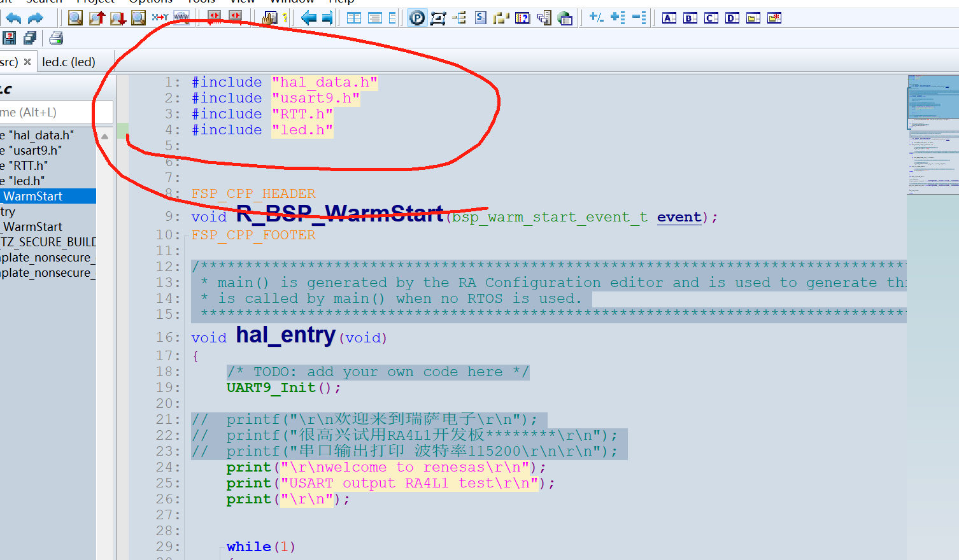Viewport: 959px width, 560px height.
Task: Select layout B icon
Action: click(690, 18)
